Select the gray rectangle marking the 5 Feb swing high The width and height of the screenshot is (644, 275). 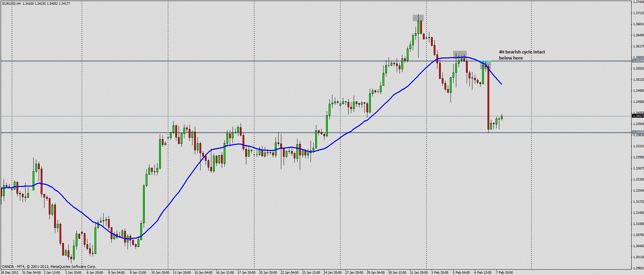(460, 54)
